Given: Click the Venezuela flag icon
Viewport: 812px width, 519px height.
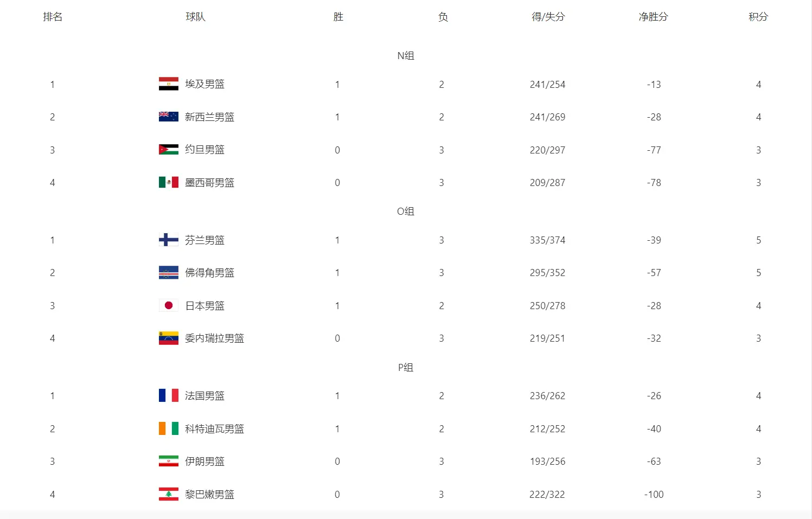Looking at the screenshot, I should click(168, 338).
